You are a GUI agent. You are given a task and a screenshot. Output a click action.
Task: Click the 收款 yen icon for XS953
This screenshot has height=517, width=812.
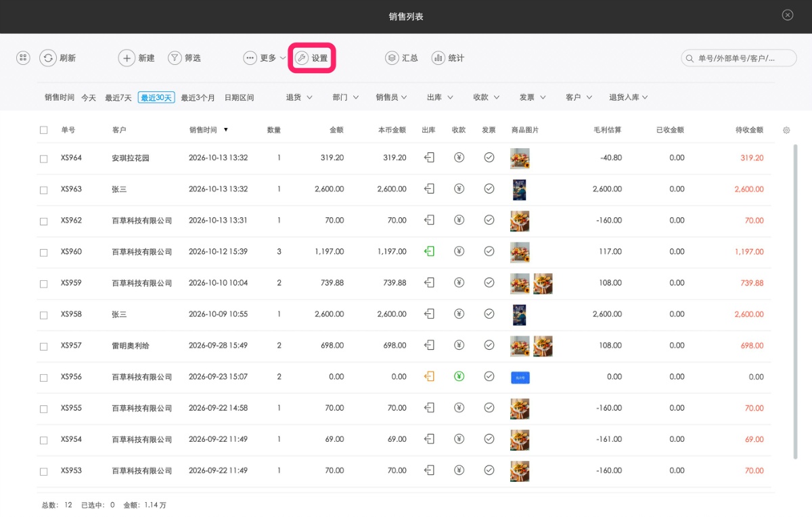pyautogui.click(x=459, y=470)
